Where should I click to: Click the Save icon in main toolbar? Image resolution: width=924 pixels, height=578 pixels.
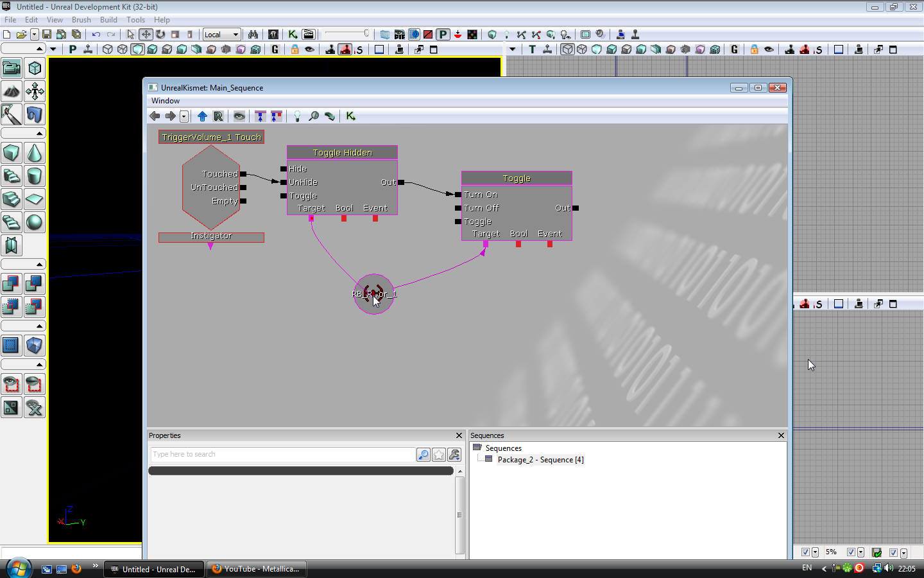click(47, 35)
